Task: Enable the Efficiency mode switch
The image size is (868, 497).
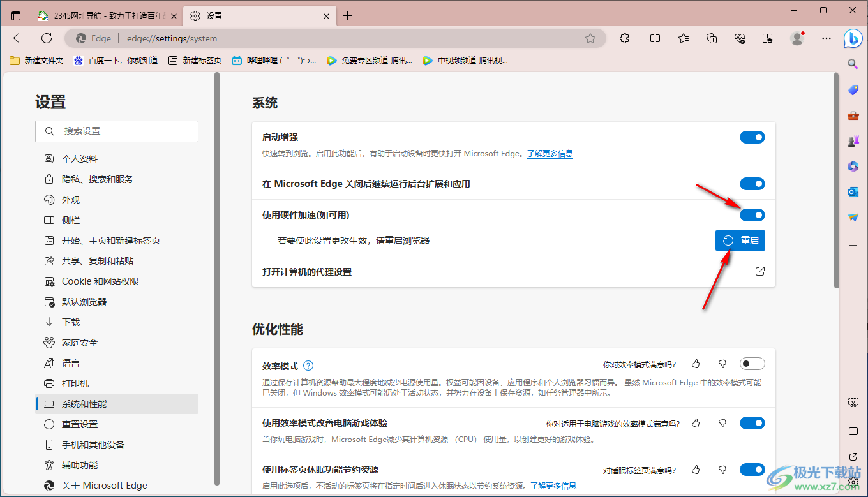Action: [752, 364]
